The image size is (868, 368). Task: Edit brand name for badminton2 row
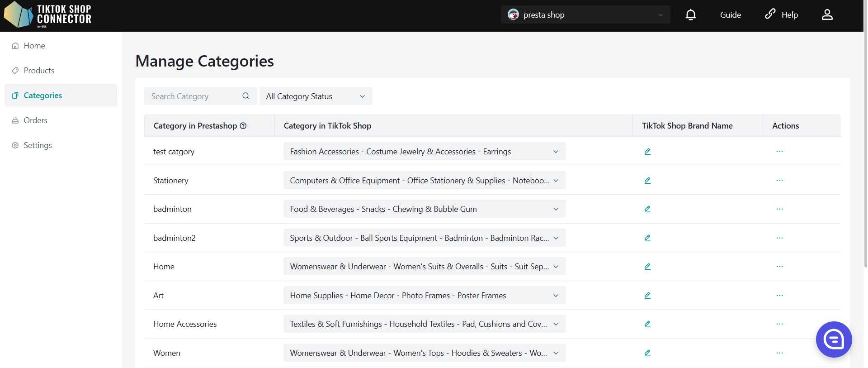647,238
